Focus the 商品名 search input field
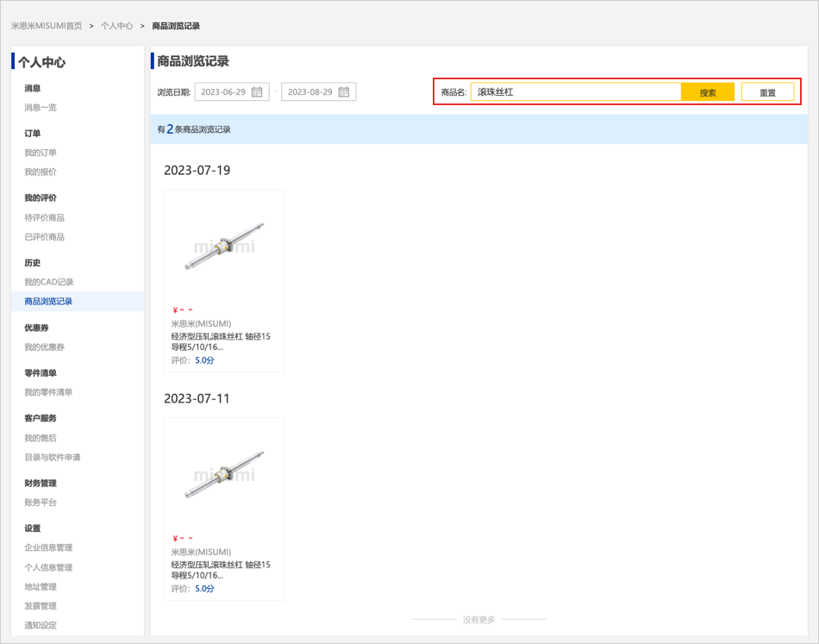This screenshot has height=644, width=819. pyautogui.click(x=575, y=92)
